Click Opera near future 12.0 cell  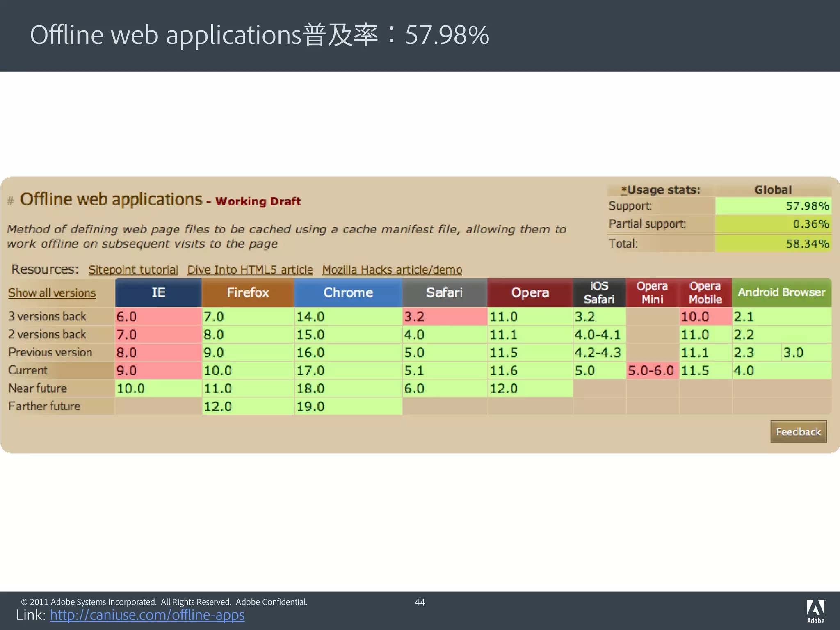530,388
